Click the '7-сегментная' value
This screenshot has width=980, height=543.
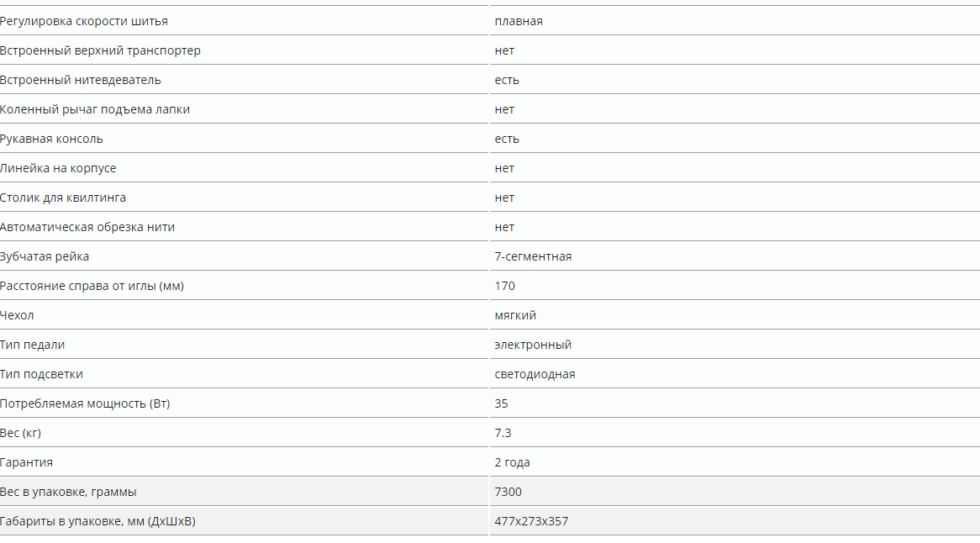[533, 256]
